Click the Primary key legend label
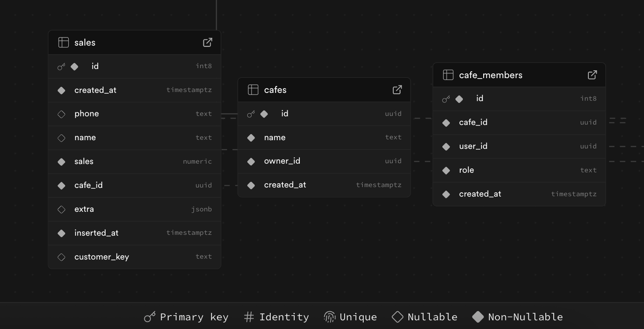This screenshot has height=329, width=644. coord(194,317)
